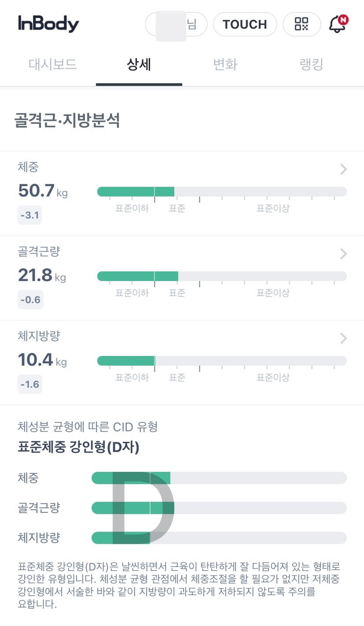Open the QR code scanner
The image size is (364, 626).
coord(301,24)
